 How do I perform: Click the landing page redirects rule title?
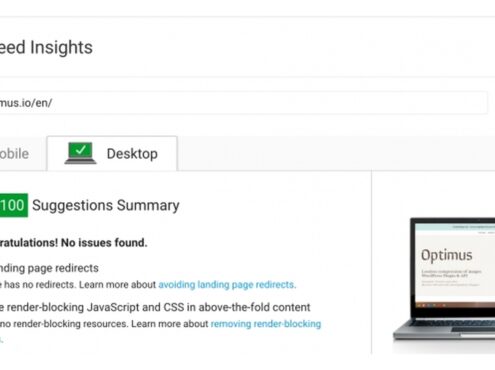[49, 268]
